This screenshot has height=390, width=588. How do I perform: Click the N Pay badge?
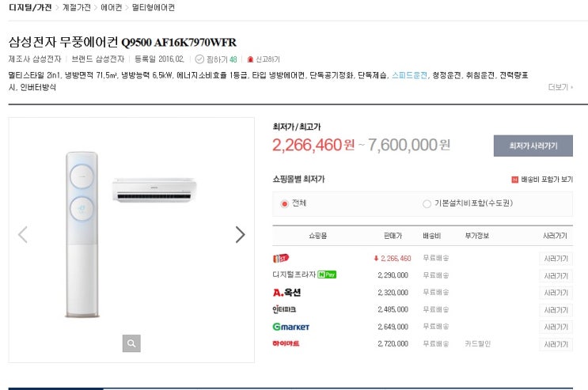(327, 275)
